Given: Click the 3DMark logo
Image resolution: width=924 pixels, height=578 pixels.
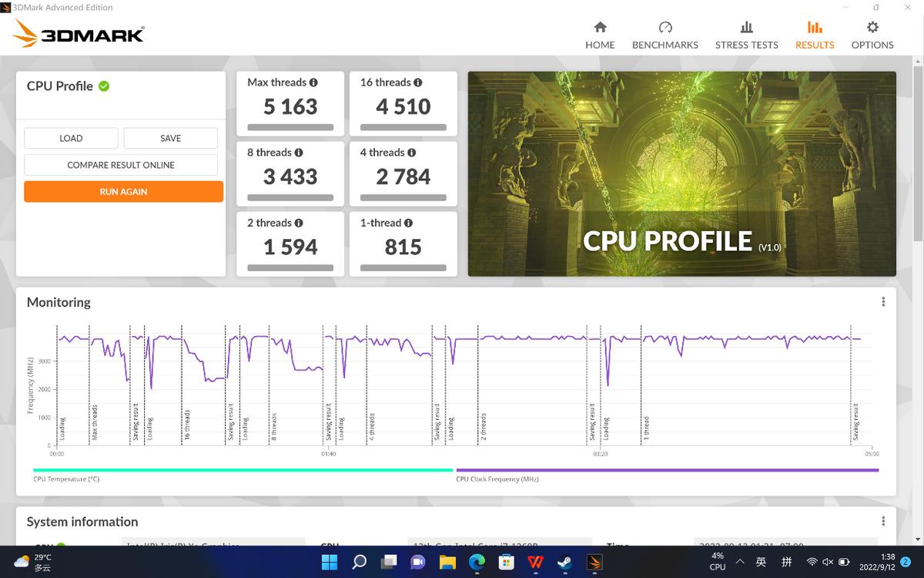Looking at the screenshot, I should pos(77,34).
